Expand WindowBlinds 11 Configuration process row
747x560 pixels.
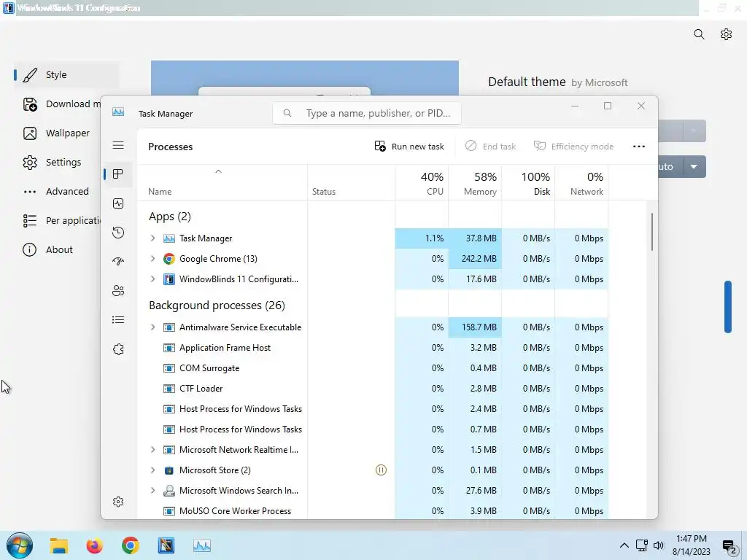click(x=152, y=279)
